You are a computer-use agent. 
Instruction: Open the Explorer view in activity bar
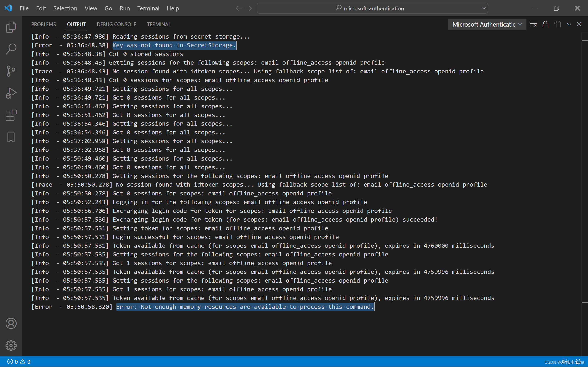point(11,27)
